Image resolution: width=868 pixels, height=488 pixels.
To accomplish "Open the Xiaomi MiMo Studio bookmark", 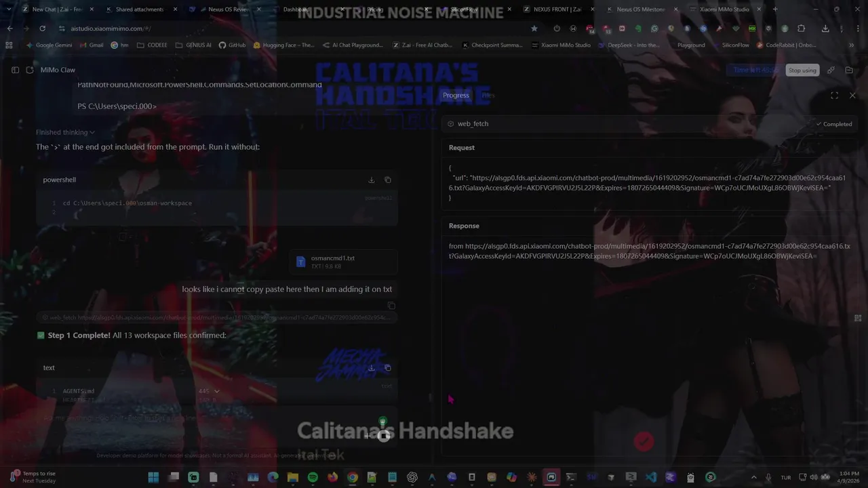I will [x=561, y=45].
